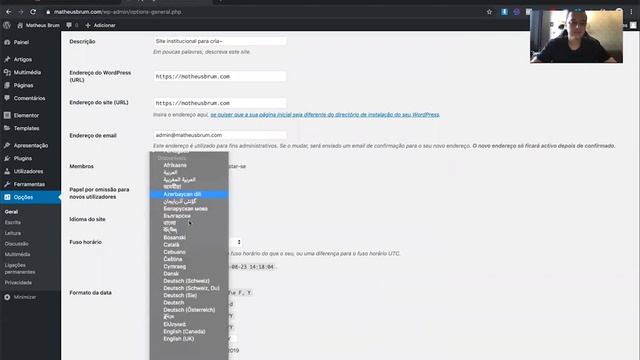The height and width of the screenshot is (360, 640).
Task: Select the Geral submenu item
Action: coord(11,212)
